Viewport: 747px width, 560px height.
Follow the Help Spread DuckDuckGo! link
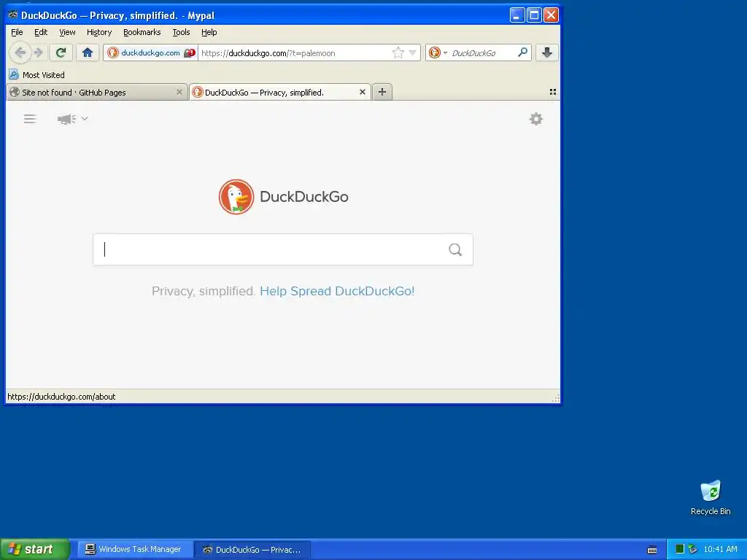(337, 291)
